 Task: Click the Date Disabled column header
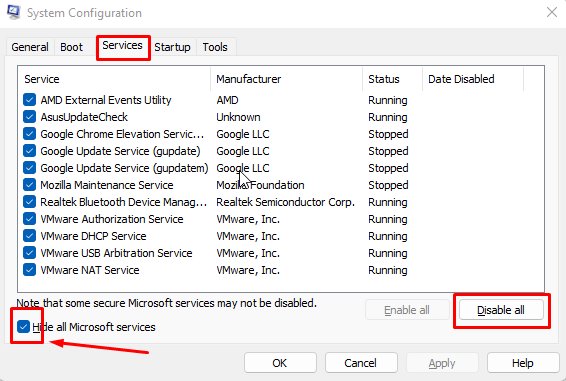pyautogui.click(x=473, y=79)
